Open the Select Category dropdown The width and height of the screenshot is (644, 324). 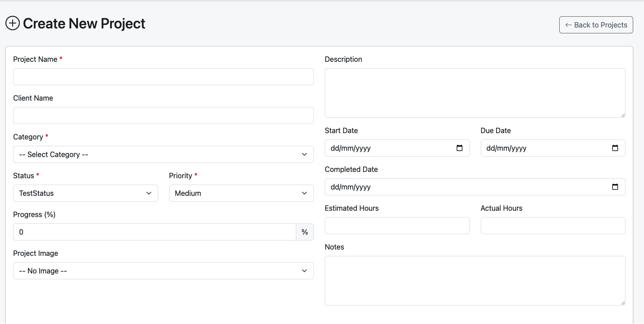[163, 154]
